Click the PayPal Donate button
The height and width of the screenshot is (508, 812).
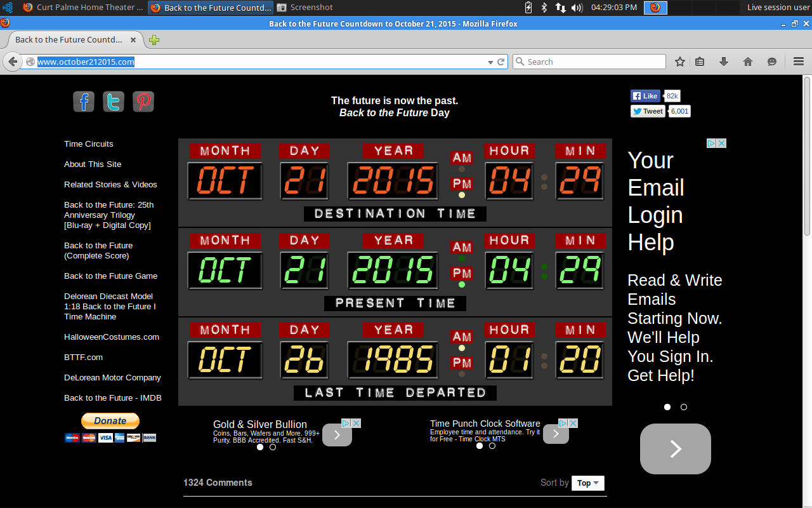110,421
